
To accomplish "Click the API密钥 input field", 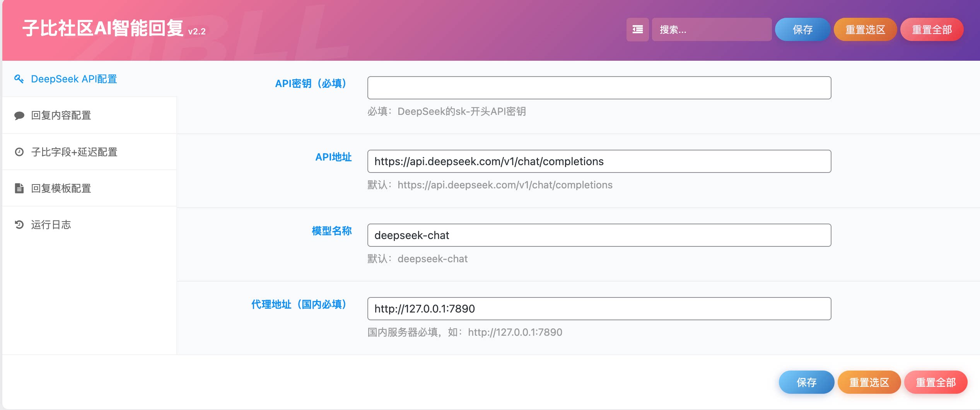I will click(599, 87).
